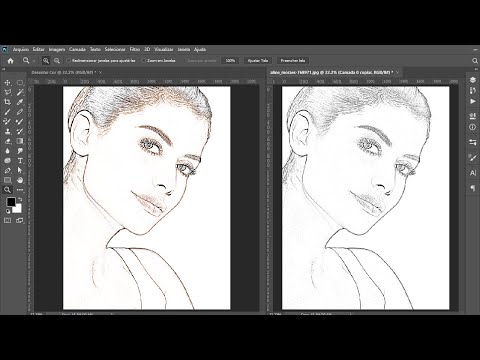Select the Dodge tool
This screenshot has height=360, width=480.
[20, 151]
